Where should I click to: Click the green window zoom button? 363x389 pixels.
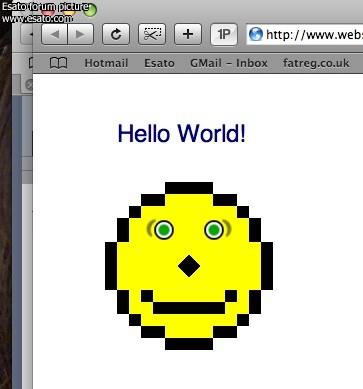click(90, 10)
